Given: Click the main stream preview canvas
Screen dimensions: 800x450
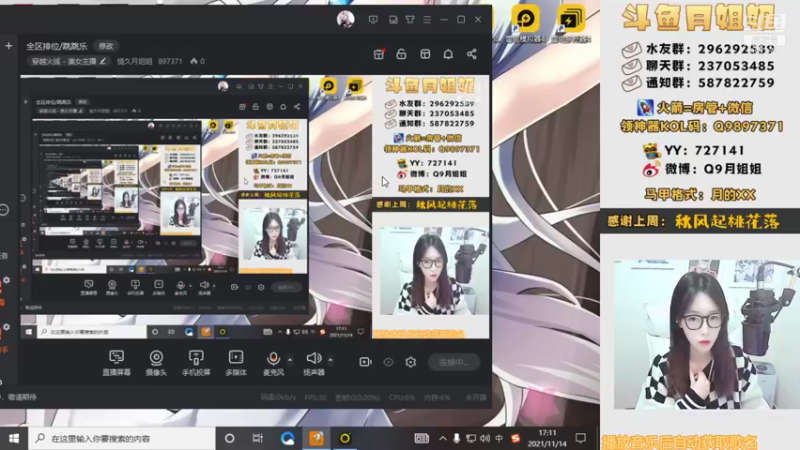Looking at the screenshot, I should (x=255, y=207).
